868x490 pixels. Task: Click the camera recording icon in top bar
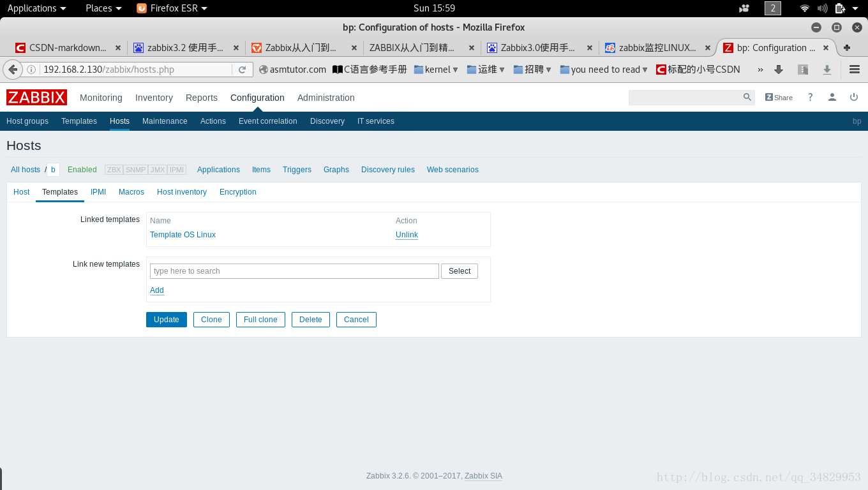[744, 8]
